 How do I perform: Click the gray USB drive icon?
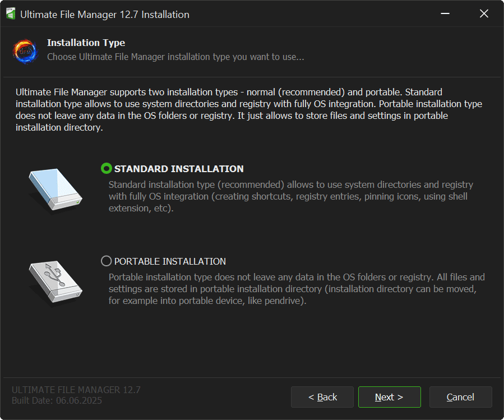click(x=55, y=282)
